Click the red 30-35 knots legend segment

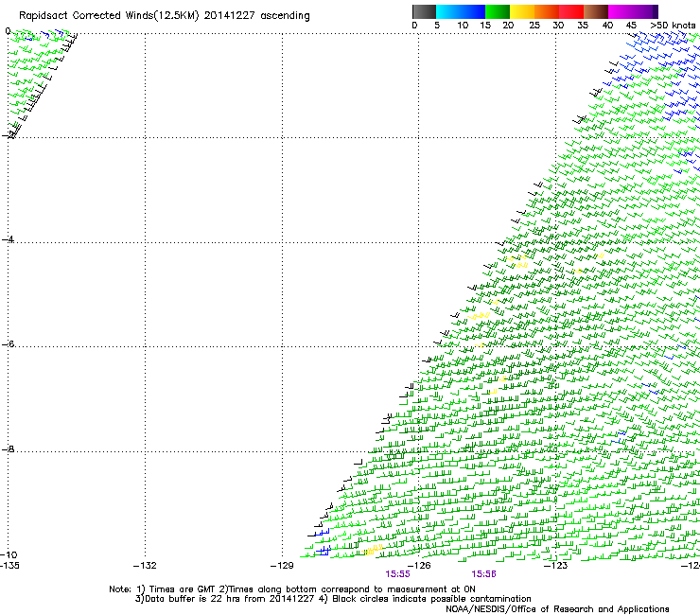(571, 11)
